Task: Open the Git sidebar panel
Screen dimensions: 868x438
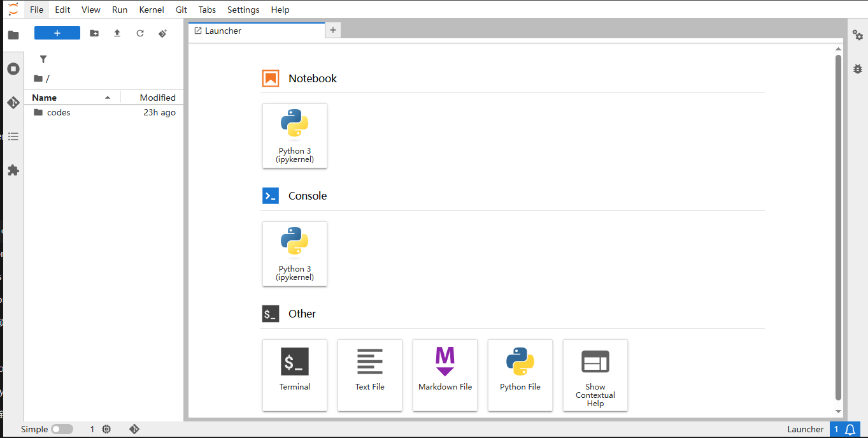Action: (13, 103)
